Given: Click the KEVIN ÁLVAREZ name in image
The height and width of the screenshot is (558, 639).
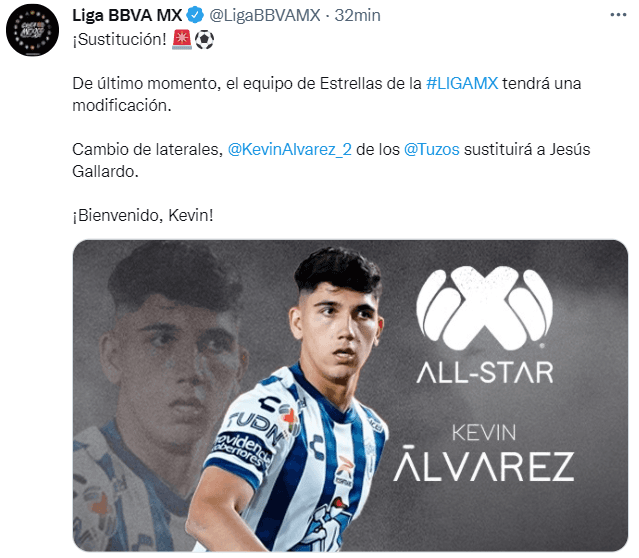Looking at the screenshot, I should point(484,453).
